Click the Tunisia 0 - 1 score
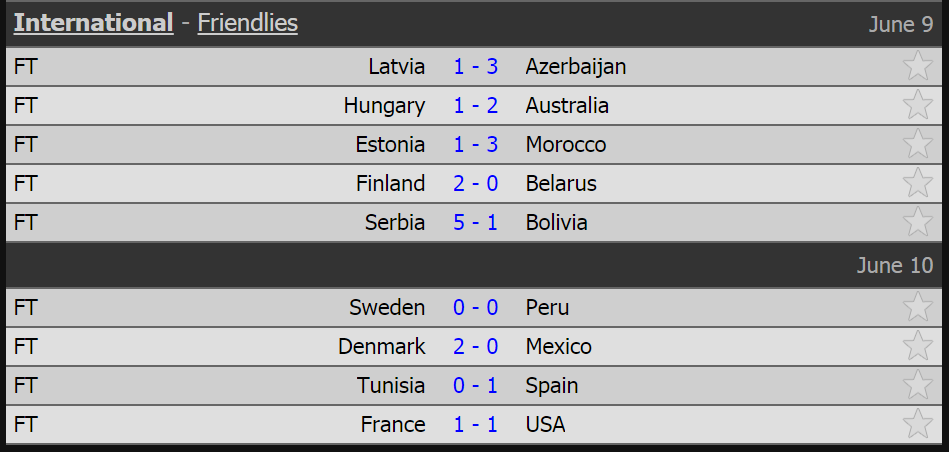The image size is (949, 452). point(476,386)
